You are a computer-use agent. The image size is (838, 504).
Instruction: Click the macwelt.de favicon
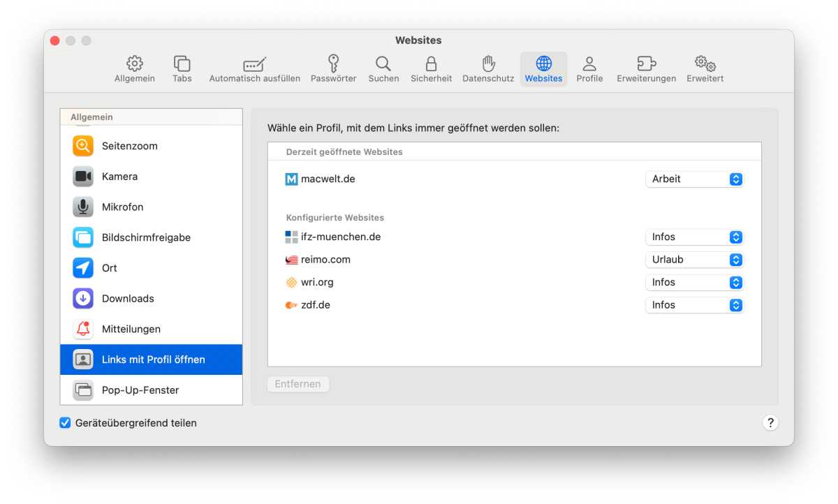tap(291, 179)
